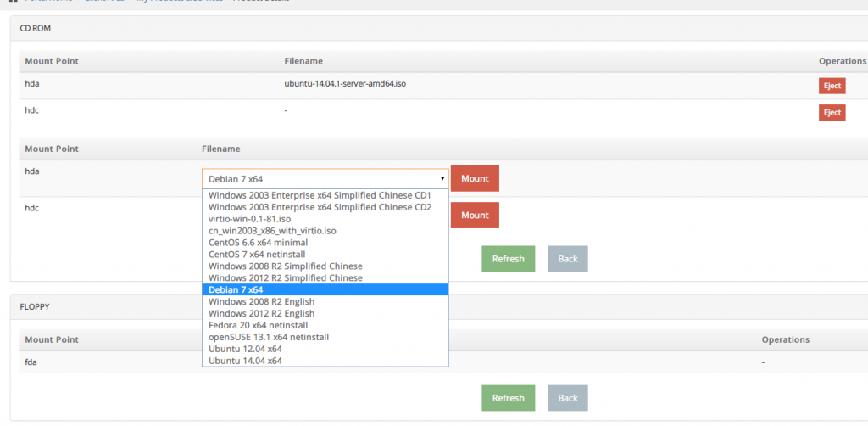Select Windows 2012 R2 English
Viewport: 868px width, 426px height.
tap(325, 313)
